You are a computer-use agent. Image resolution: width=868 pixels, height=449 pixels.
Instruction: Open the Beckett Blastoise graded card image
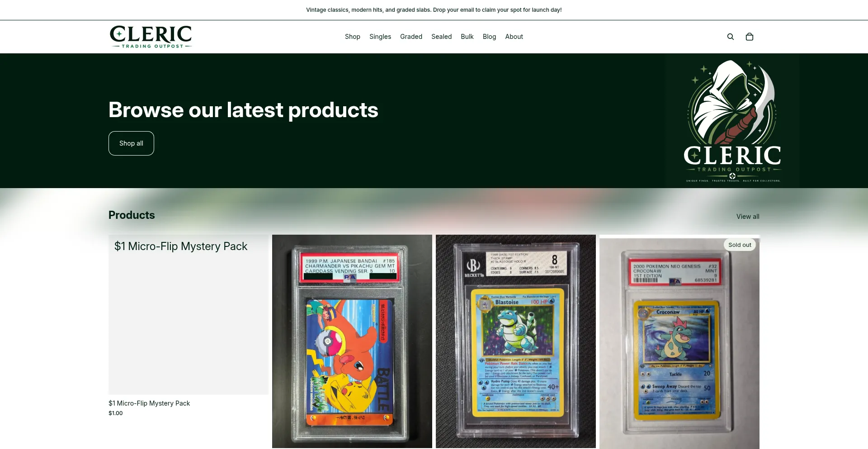[x=516, y=341]
